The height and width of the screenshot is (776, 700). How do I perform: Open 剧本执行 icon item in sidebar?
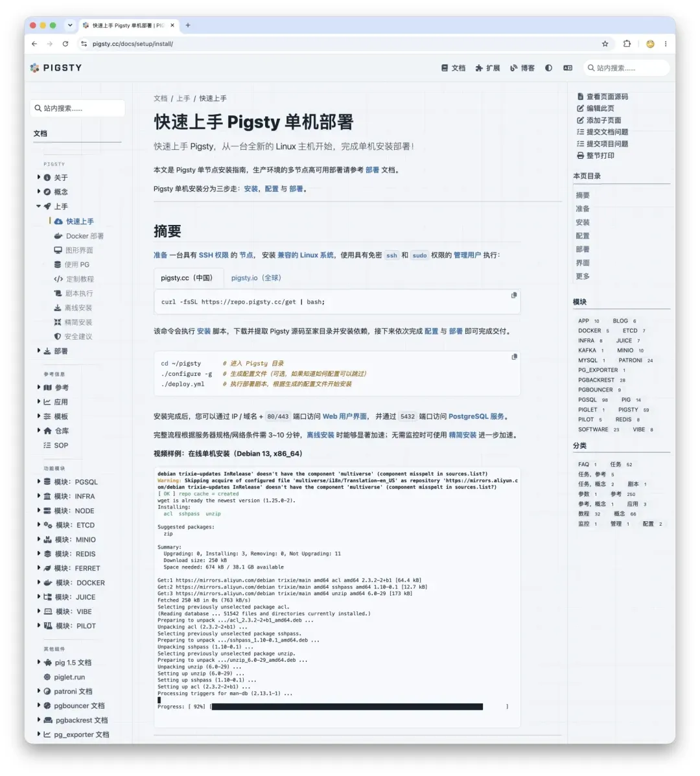(x=74, y=293)
